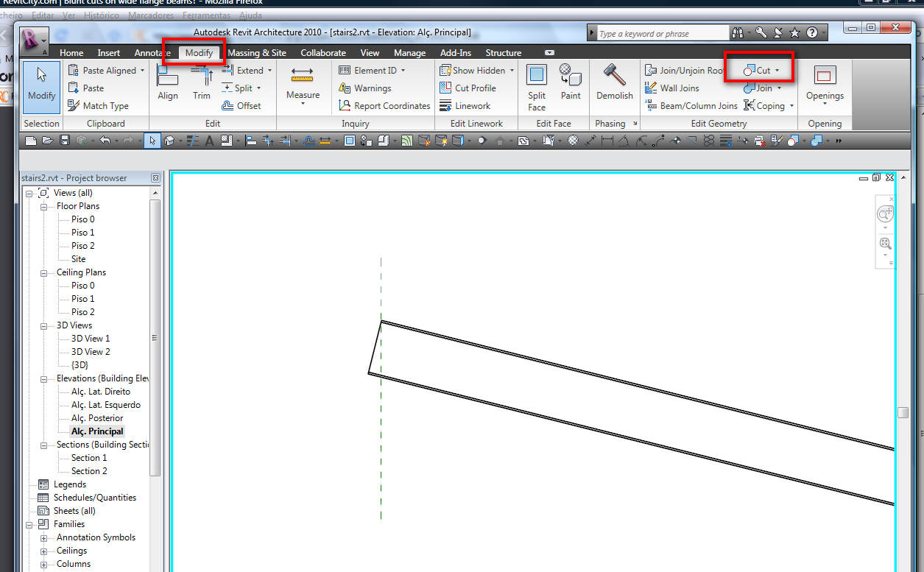The height and width of the screenshot is (572, 924).
Task: Select the Paint tool
Action: [x=571, y=81]
